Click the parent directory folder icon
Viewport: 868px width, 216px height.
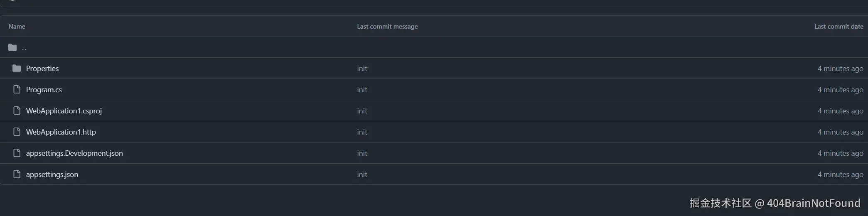12,47
